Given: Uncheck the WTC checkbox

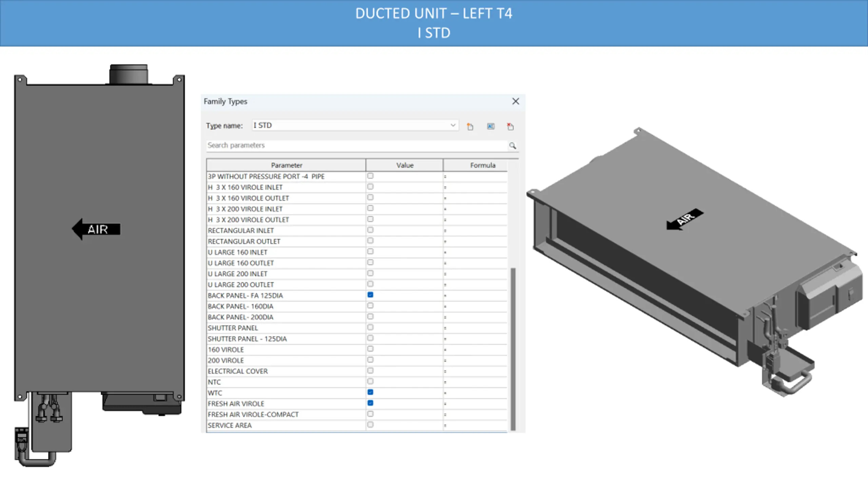Looking at the screenshot, I should click(370, 392).
